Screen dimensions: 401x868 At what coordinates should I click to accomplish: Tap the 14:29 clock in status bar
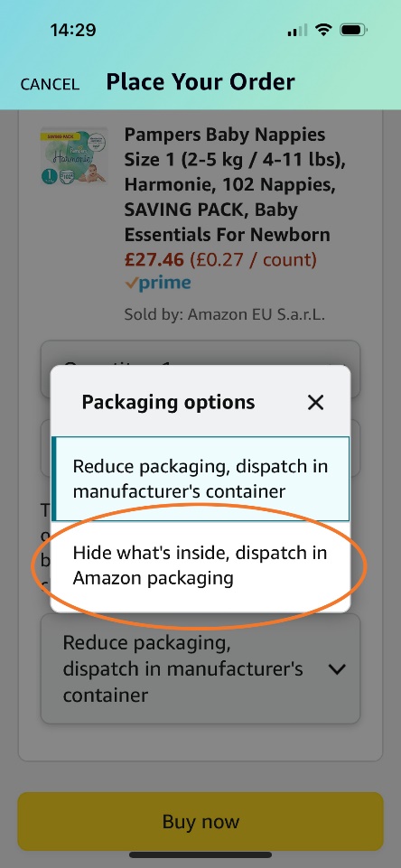[73, 30]
